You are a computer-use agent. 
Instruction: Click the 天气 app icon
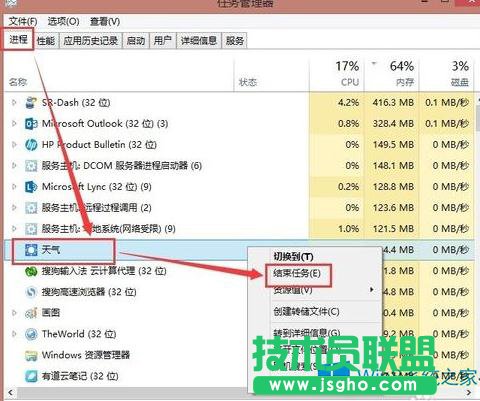pos(31,250)
